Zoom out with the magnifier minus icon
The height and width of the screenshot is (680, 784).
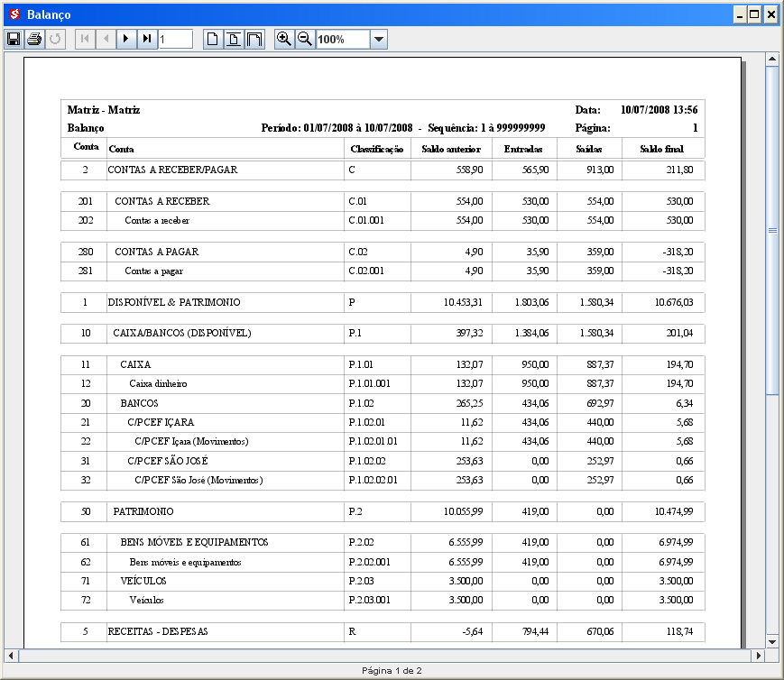(x=305, y=39)
